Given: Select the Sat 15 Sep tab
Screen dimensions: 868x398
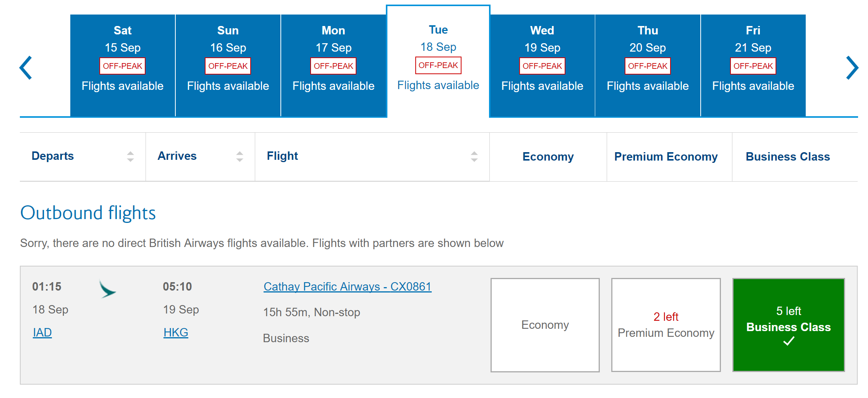Looking at the screenshot, I should click(x=123, y=65).
